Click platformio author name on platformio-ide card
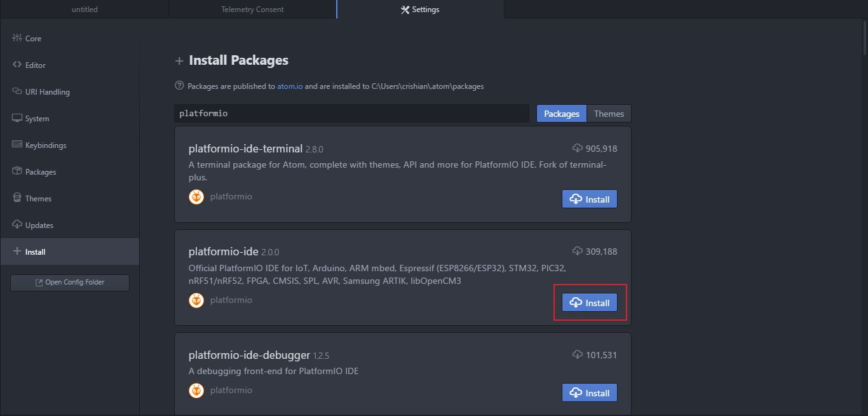Image resolution: width=868 pixels, height=416 pixels. [231, 300]
